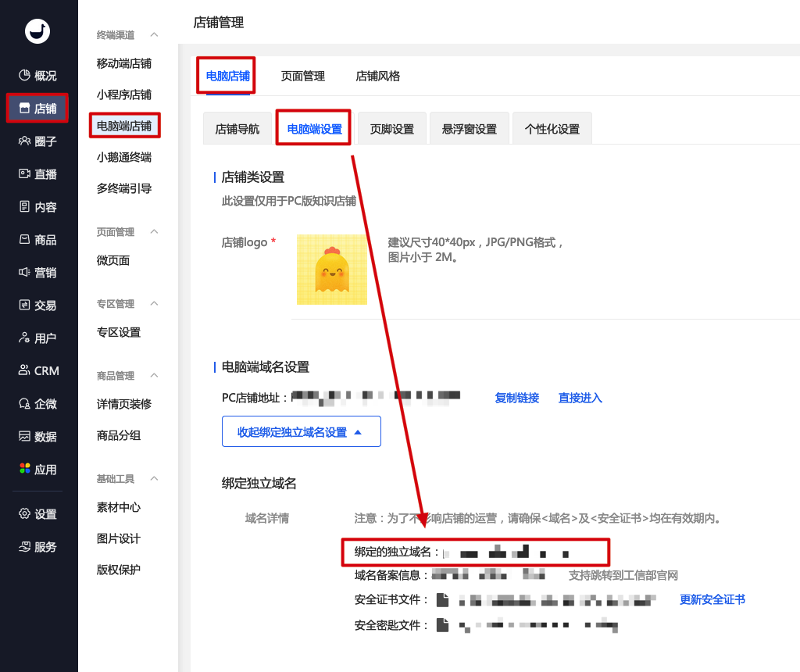Click the 绑定独立域名 heading
This screenshot has height=672, width=800.
click(x=259, y=483)
